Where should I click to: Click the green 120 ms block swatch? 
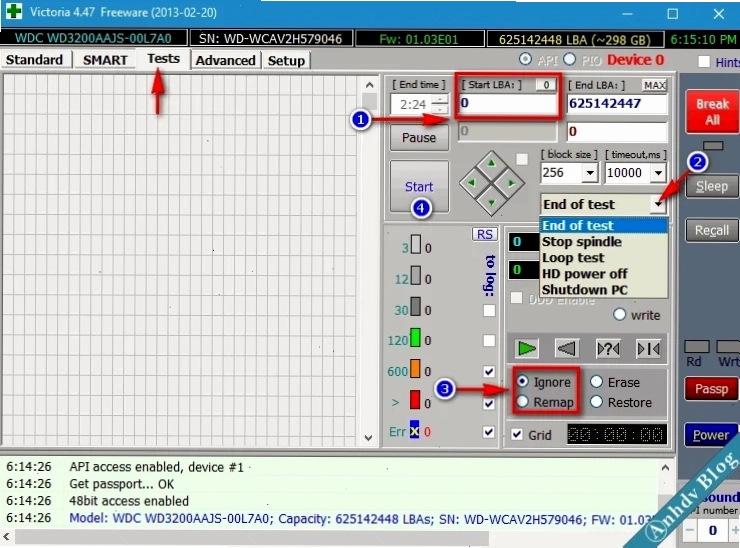click(x=415, y=338)
